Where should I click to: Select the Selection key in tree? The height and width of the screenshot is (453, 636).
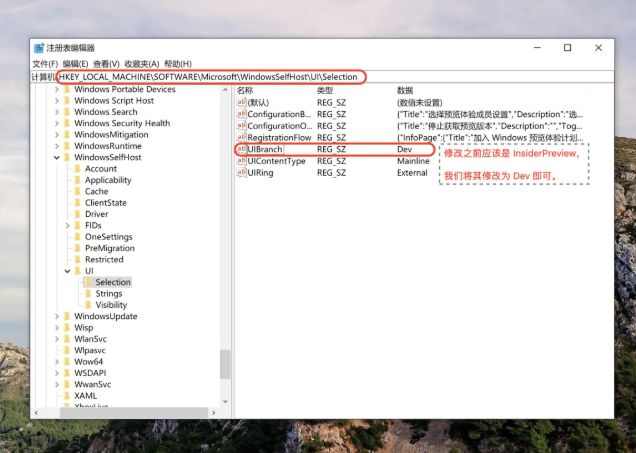coord(113,282)
